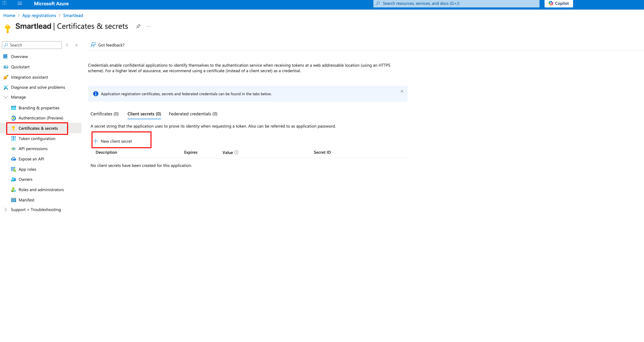
Task: Click the Certificates & secrets key icon
Action: click(13, 128)
